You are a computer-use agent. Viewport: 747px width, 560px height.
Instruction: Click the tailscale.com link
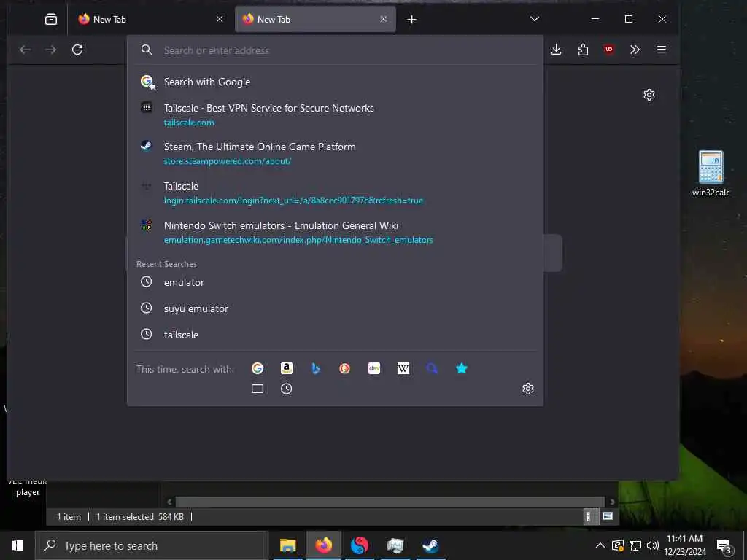[x=189, y=122]
